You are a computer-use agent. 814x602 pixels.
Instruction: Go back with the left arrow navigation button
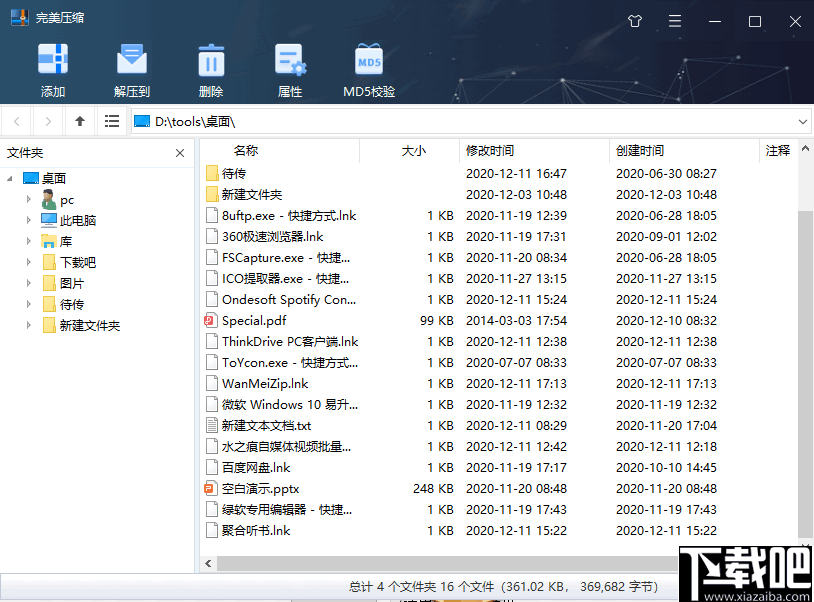(x=17, y=121)
